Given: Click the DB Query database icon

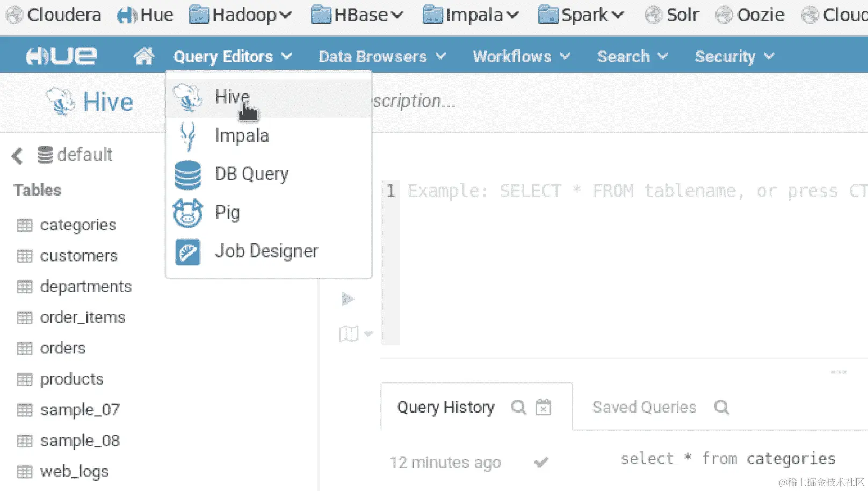Looking at the screenshot, I should 187,175.
